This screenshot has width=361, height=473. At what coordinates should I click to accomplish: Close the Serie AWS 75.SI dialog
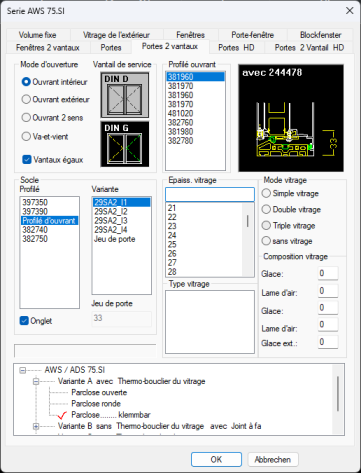tap(349, 11)
